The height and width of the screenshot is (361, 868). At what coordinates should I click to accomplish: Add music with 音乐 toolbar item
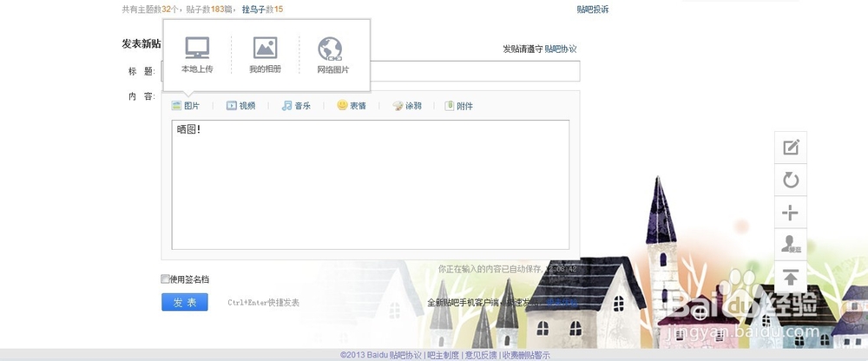click(x=296, y=106)
